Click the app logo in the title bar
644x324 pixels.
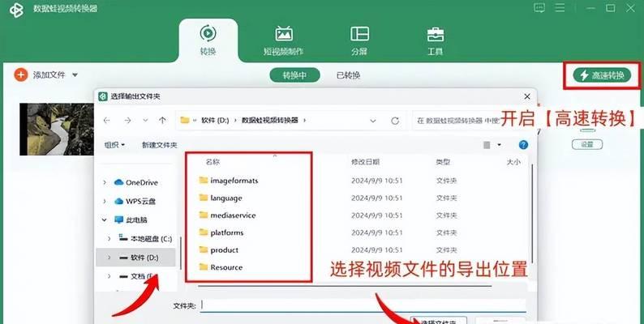[x=16, y=10]
